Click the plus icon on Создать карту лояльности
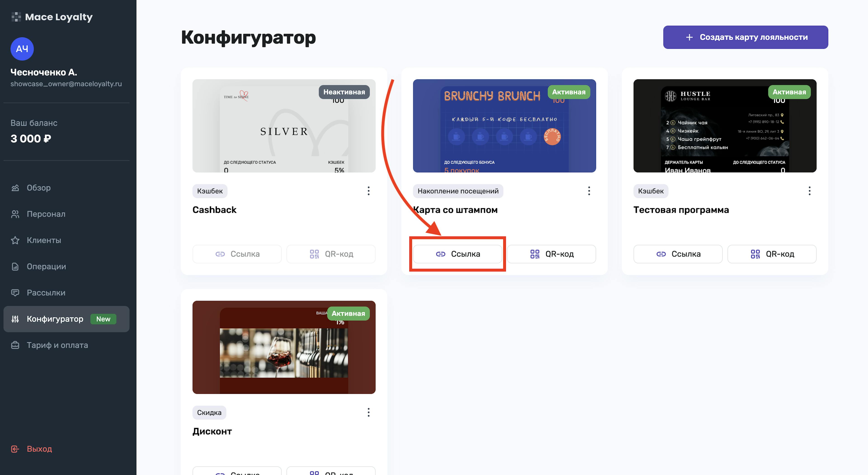The width and height of the screenshot is (868, 475). pos(689,37)
